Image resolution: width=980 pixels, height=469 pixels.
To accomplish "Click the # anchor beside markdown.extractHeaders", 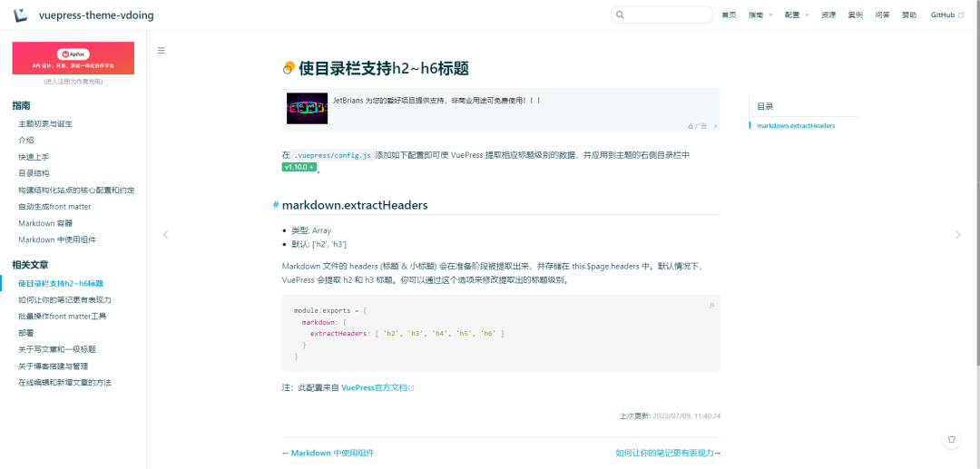I will [x=276, y=205].
